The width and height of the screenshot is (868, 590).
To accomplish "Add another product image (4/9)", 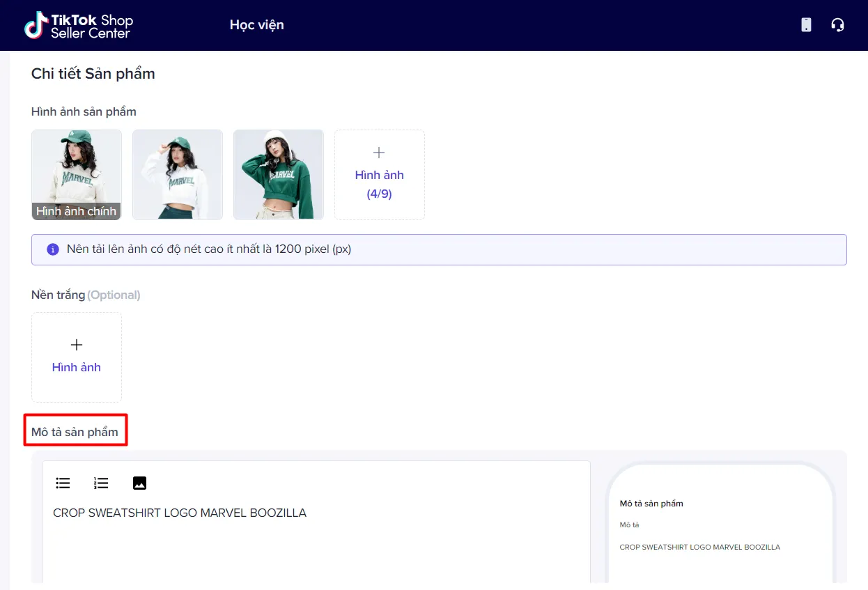I will coord(380,175).
